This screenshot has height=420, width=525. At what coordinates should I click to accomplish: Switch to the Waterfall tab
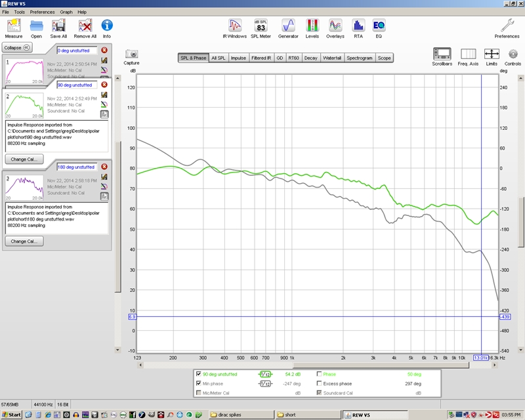[332, 58]
